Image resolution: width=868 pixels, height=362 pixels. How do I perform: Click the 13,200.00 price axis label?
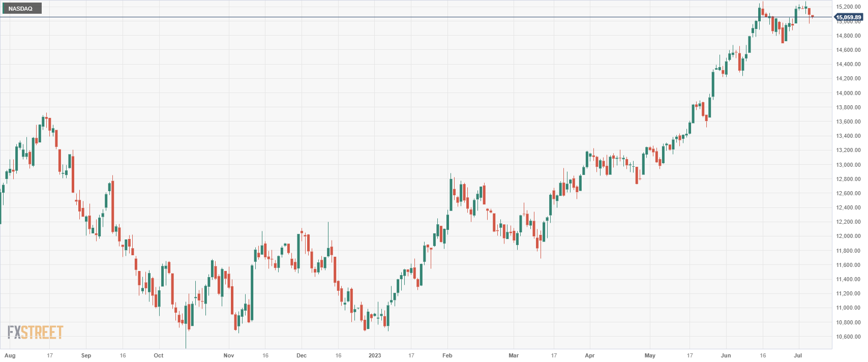click(848, 150)
